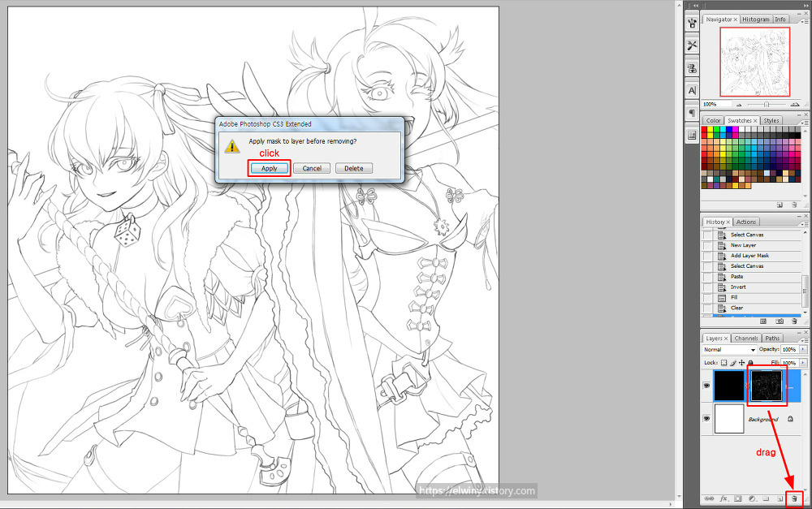
Task: Switch to the Styles tab
Action: coord(771,120)
